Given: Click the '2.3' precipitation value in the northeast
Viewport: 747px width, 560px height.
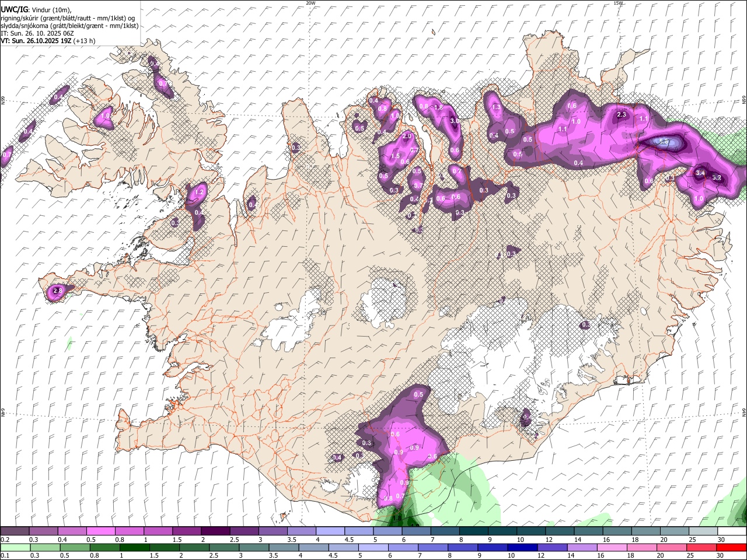Looking at the screenshot, I should 622,115.
